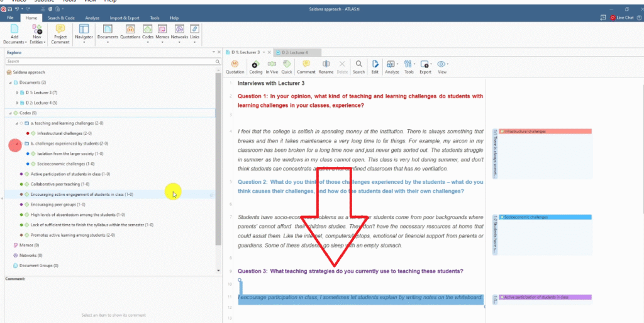Image resolution: width=644 pixels, height=323 pixels.
Task: Switch to the D 2: Lecturer 4 document tab
Action: 294,52
